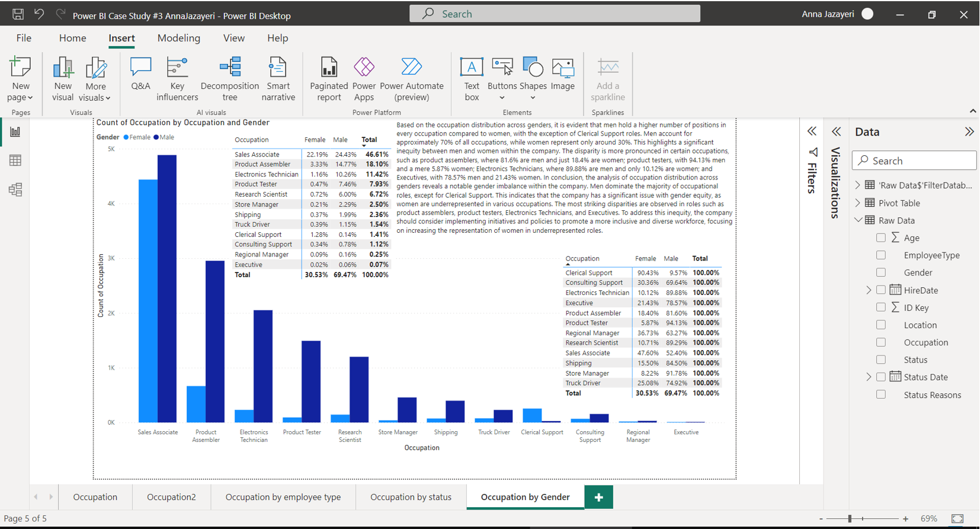Add a new page with plus button
The width and height of the screenshot is (980, 529).
tap(598, 497)
